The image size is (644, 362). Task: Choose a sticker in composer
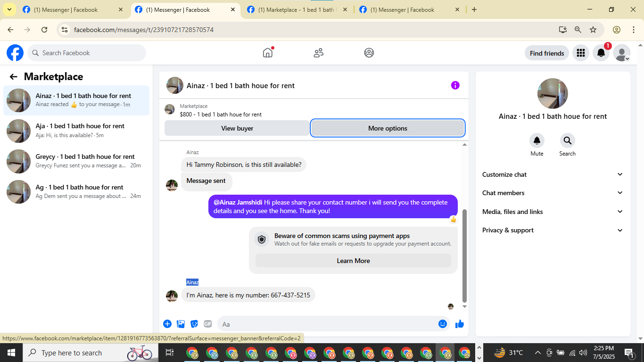tap(194, 324)
